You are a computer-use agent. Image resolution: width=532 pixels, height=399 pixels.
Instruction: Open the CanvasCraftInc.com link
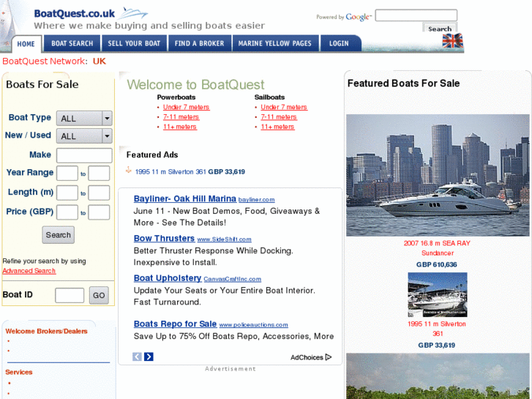pos(233,279)
